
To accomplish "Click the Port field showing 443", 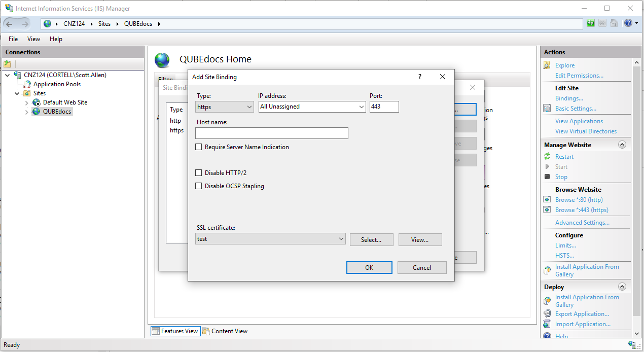I will [x=384, y=107].
